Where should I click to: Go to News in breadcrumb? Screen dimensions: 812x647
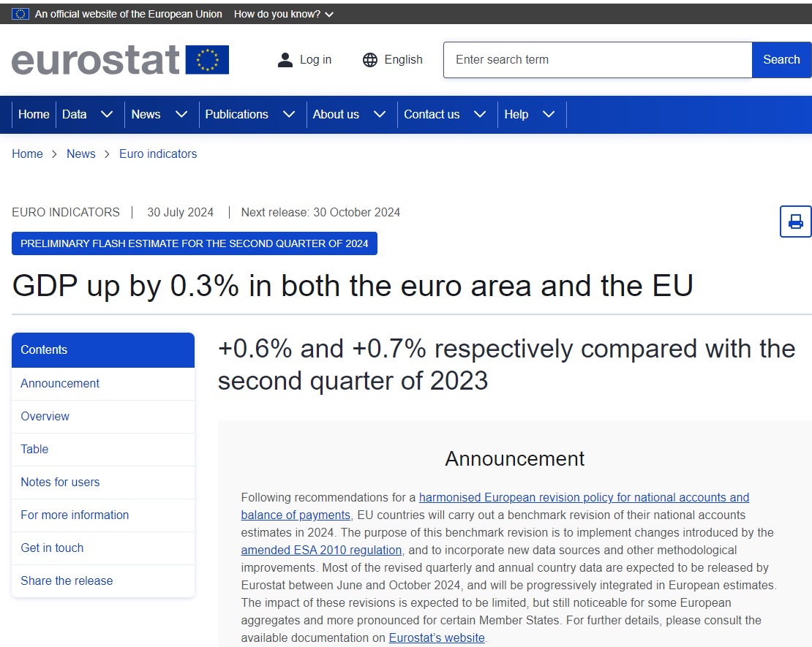pos(80,154)
